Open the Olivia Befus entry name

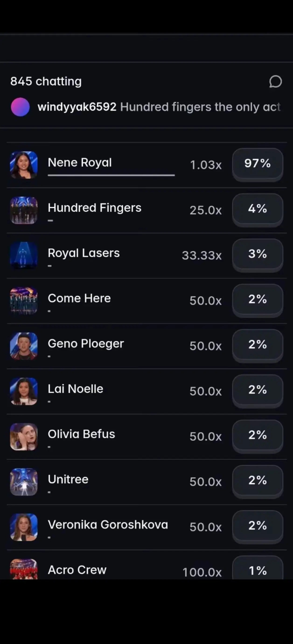pos(81,434)
